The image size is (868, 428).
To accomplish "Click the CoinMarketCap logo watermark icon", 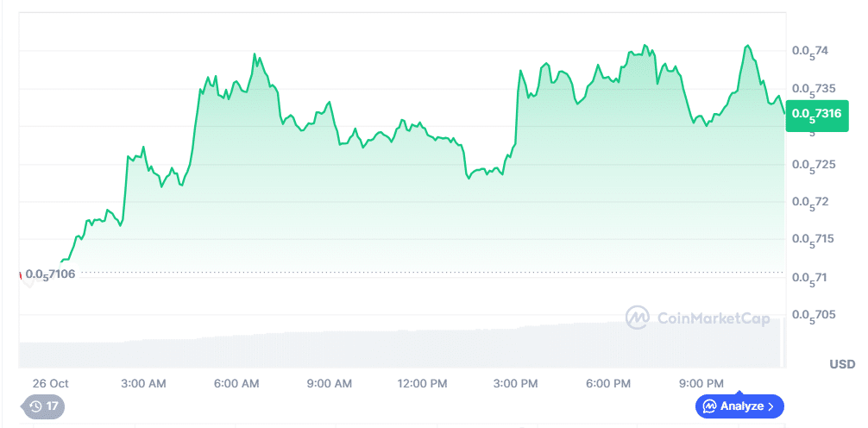I will pos(638,318).
